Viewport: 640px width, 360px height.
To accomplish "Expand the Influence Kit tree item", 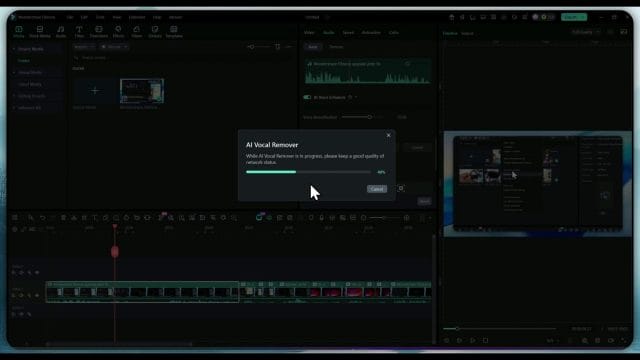I will (x=14, y=108).
